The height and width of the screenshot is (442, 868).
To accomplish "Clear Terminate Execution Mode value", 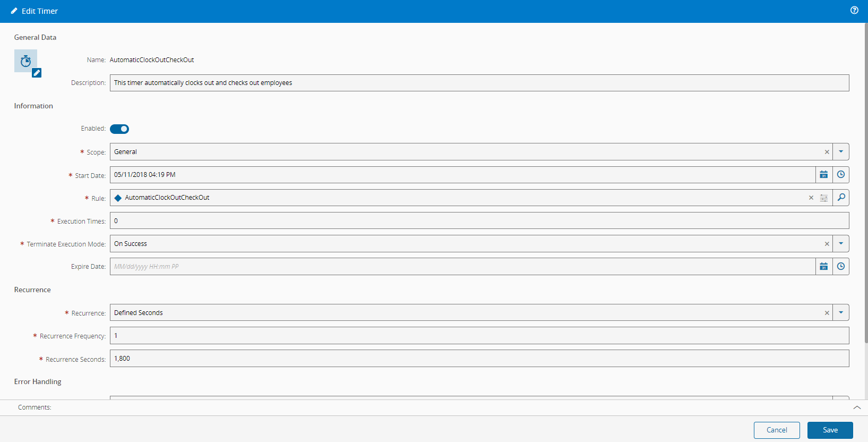I will tap(827, 244).
